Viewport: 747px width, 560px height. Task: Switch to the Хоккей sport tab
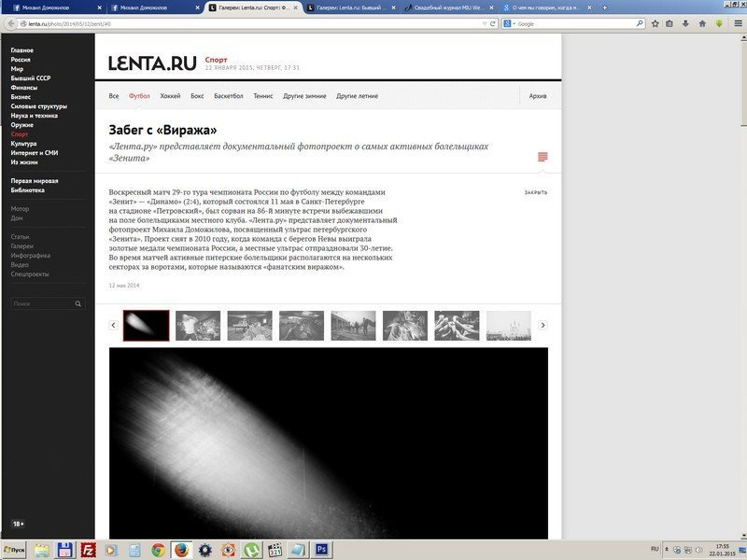pos(170,96)
